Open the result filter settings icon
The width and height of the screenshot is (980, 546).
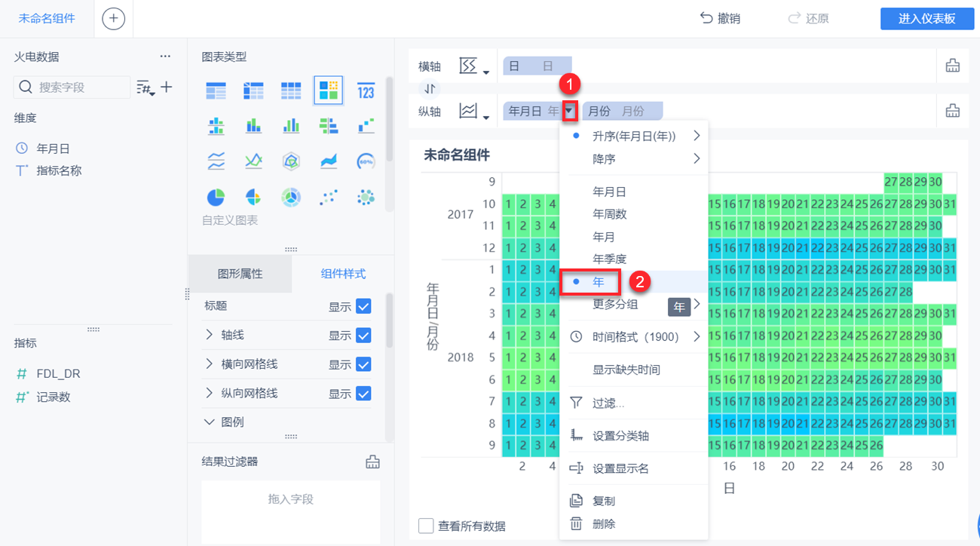click(372, 461)
